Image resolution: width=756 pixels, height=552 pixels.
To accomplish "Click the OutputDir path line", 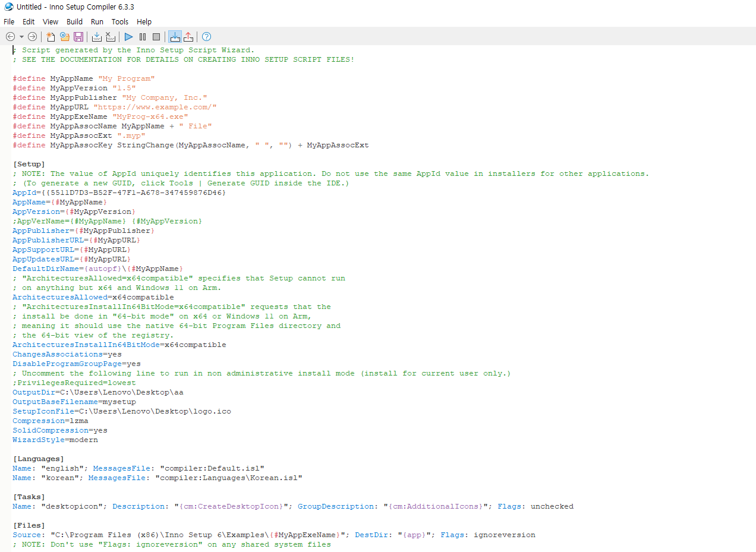I will point(98,392).
